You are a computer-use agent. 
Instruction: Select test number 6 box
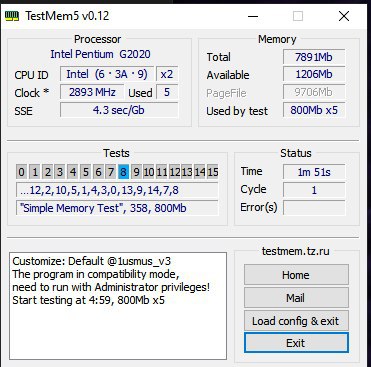point(98,172)
